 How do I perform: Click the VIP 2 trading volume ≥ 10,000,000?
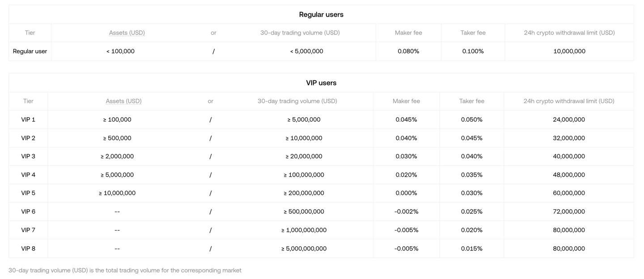[304, 138]
